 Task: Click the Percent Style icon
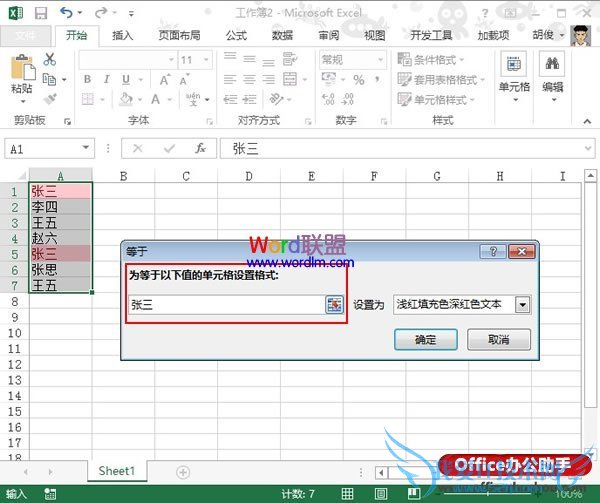point(359,80)
